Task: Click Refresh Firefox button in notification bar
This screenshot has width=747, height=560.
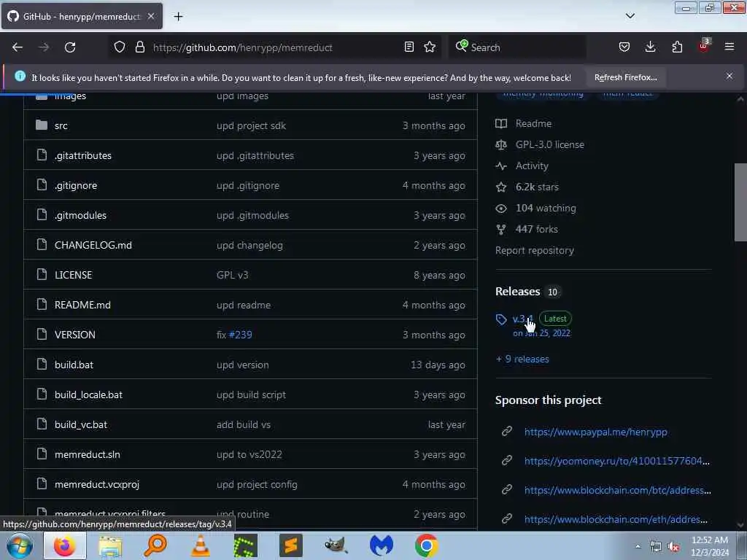Action: coord(625,77)
